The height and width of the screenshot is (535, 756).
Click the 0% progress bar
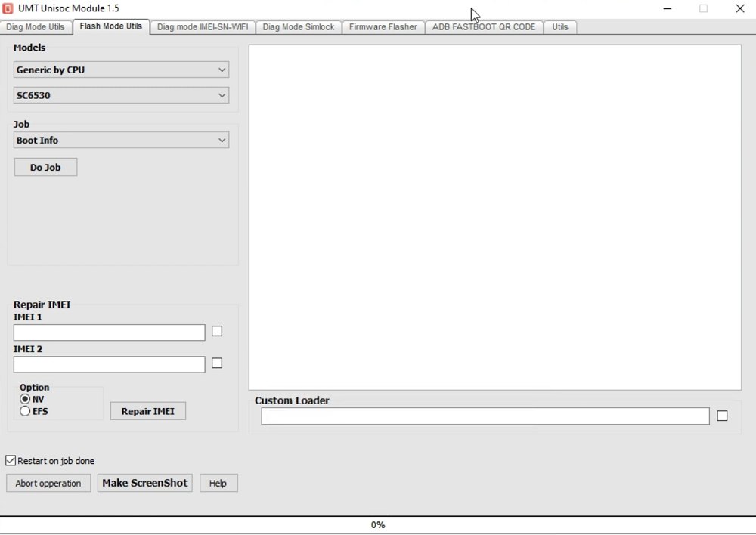point(378,525)
